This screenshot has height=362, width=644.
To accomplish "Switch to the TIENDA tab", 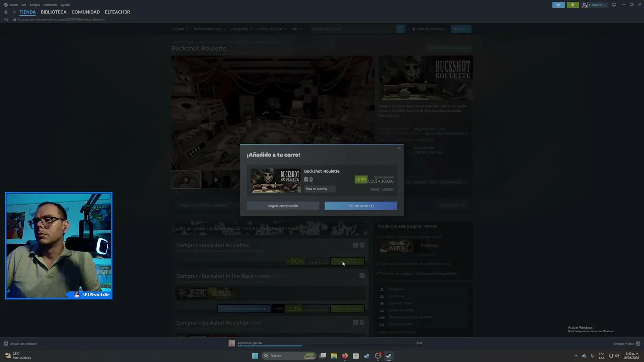I will [28, 12].
